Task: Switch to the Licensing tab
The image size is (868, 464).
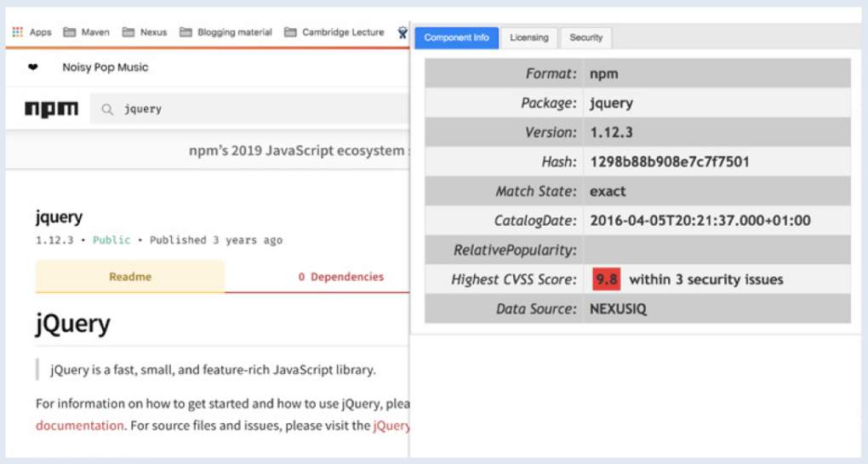Action: tap(529, 37)
